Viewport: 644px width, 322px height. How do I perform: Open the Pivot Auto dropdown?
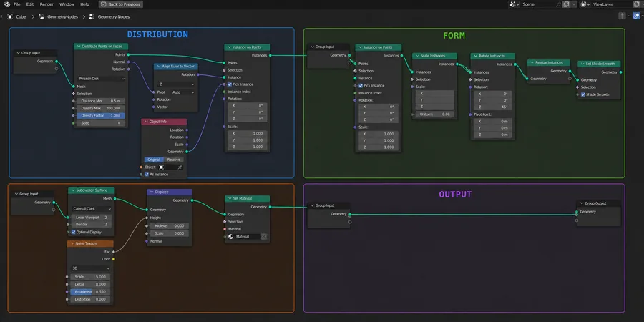pos(182,92)
